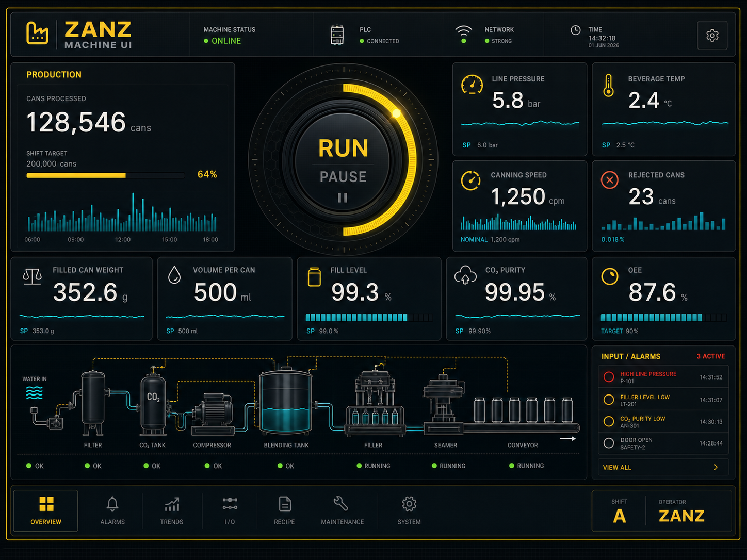
Task: Click the Line Pressure gauge icon
Action: tap(472, 85)
